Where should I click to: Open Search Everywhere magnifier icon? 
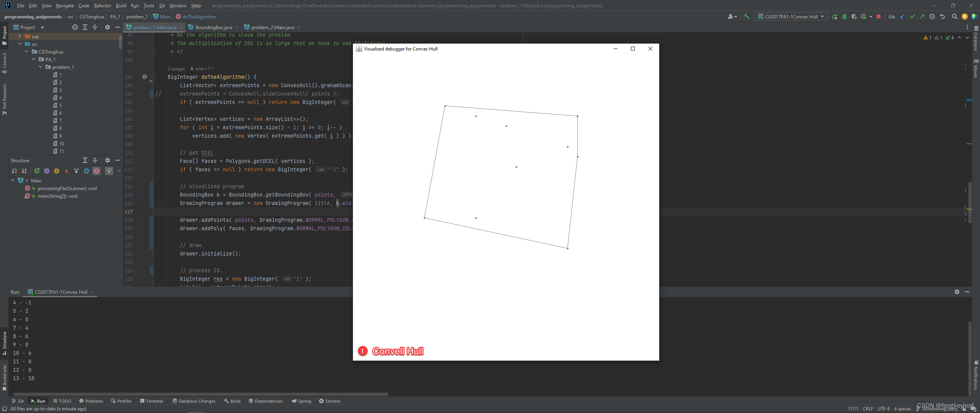point(955,16)
